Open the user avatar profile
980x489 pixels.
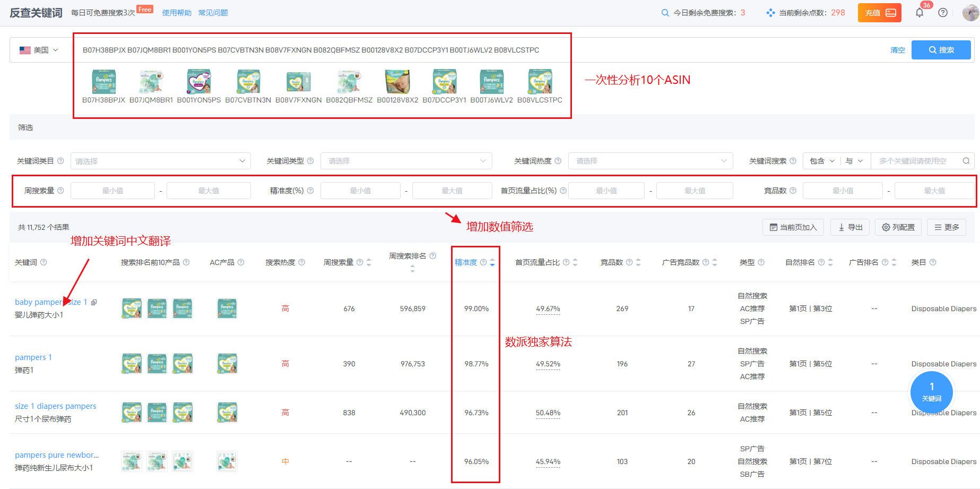pos(970,13)
